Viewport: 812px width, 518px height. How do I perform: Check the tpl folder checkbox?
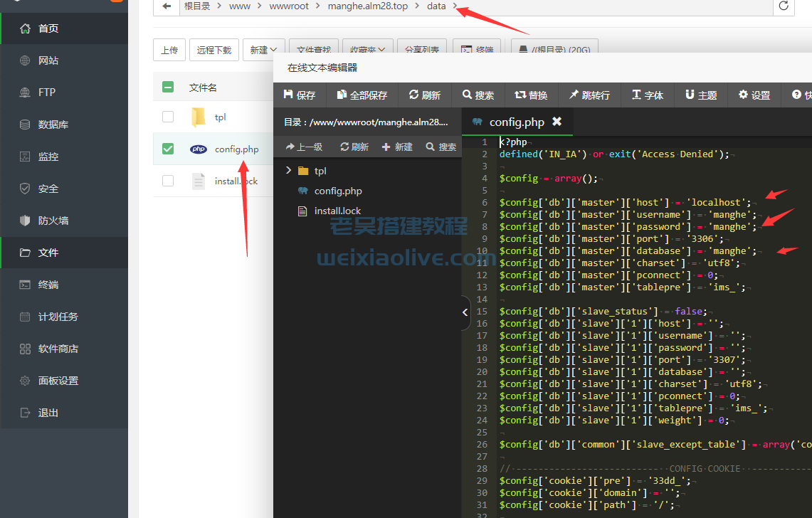tap(168, 117)
